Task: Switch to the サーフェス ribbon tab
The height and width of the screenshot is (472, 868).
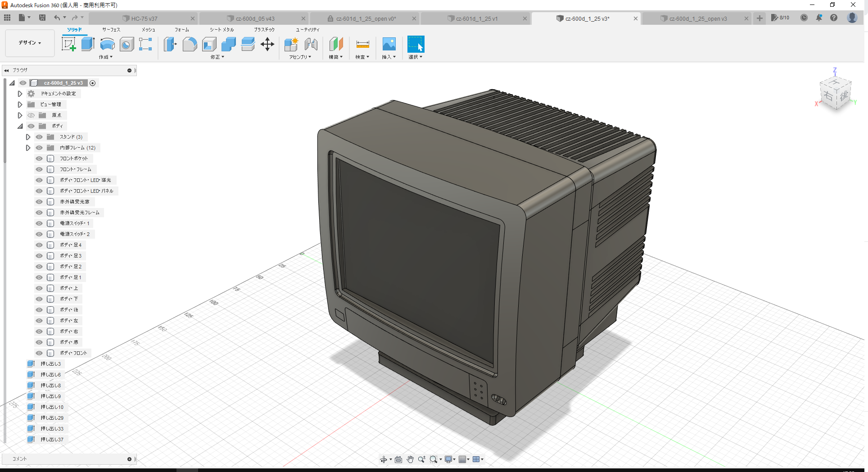Action: (111, 29)
